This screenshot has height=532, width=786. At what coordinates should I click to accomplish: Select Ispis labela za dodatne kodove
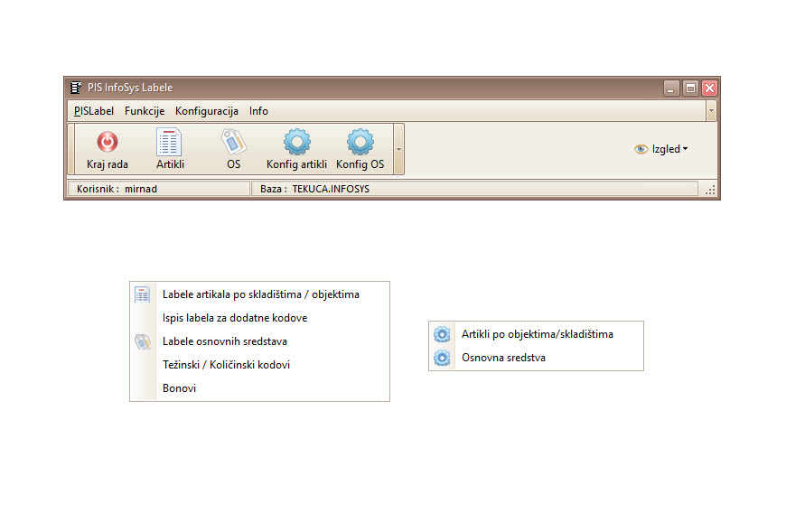259,318
